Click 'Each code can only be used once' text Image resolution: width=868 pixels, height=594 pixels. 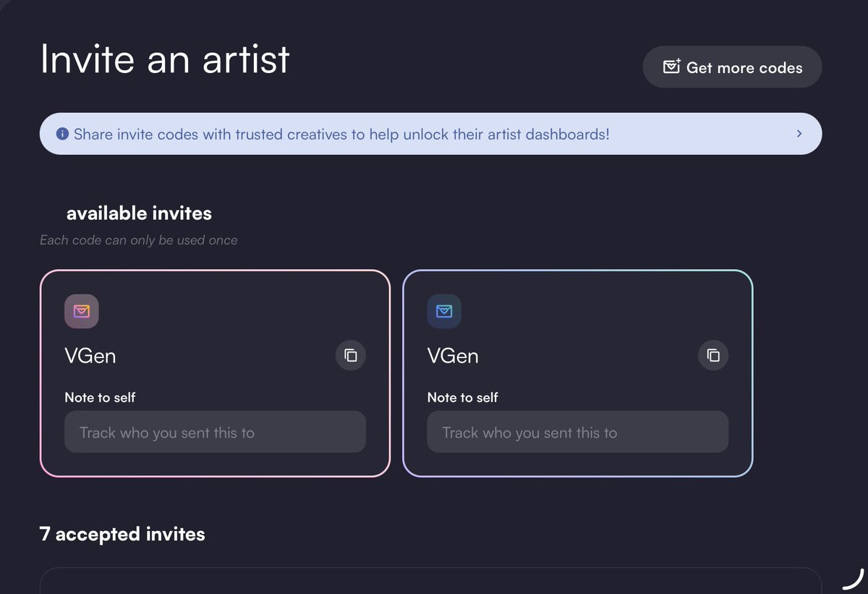click(x=139, y=239)
